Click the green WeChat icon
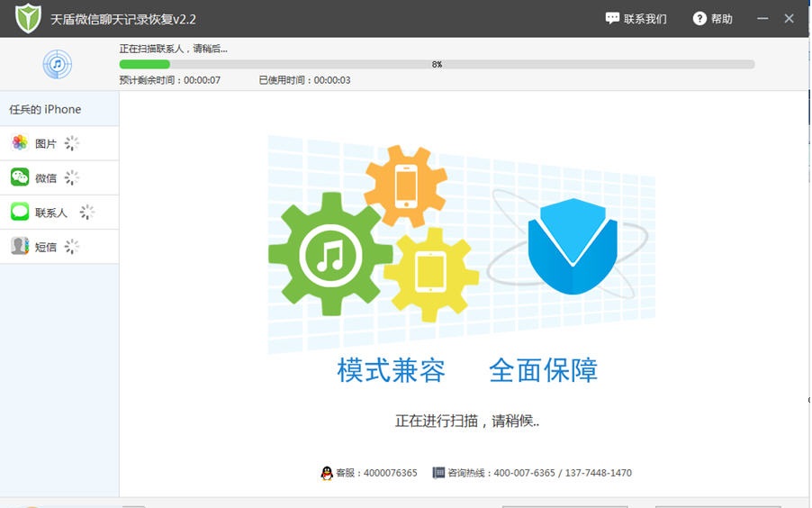 point(20,177)
